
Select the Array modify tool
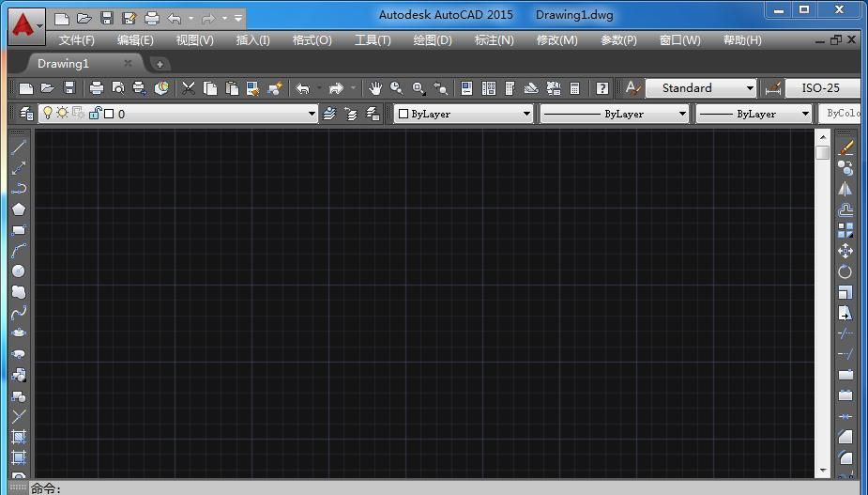click(845, 230)
